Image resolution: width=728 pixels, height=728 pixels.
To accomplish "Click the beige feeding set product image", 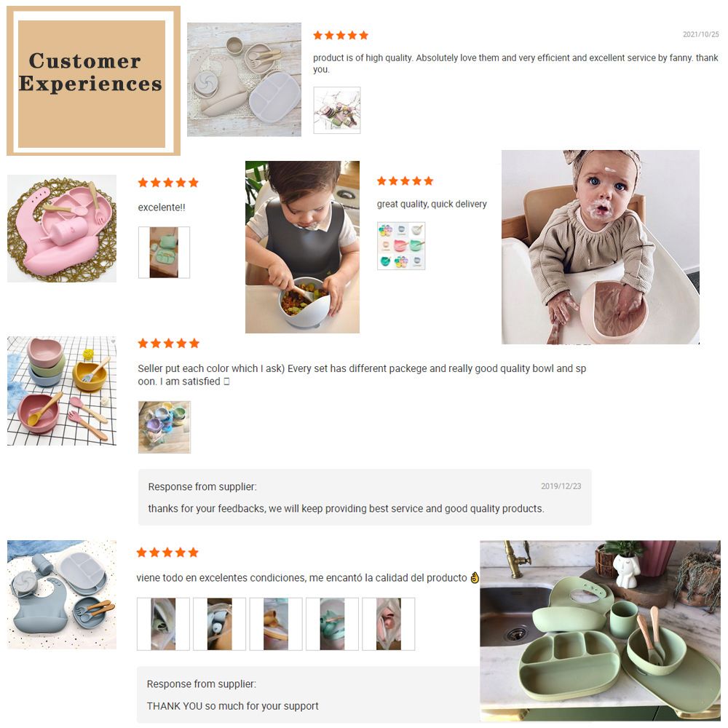I will 244,79.
